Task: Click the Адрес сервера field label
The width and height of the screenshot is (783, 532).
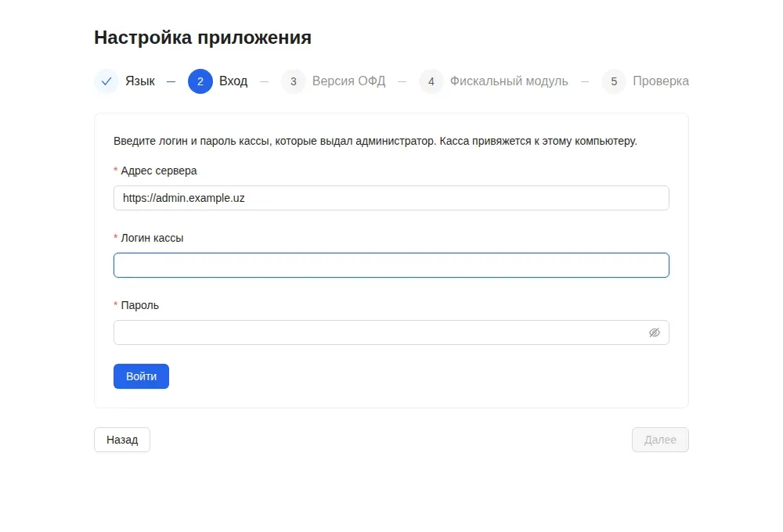Action: coord(159,171)
